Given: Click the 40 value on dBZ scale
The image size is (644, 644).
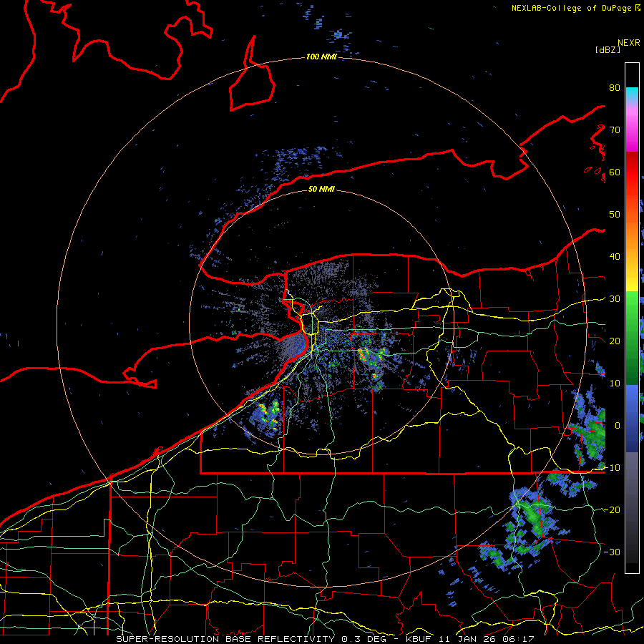Looking at the screenshot, I should (x=615, y=257).
